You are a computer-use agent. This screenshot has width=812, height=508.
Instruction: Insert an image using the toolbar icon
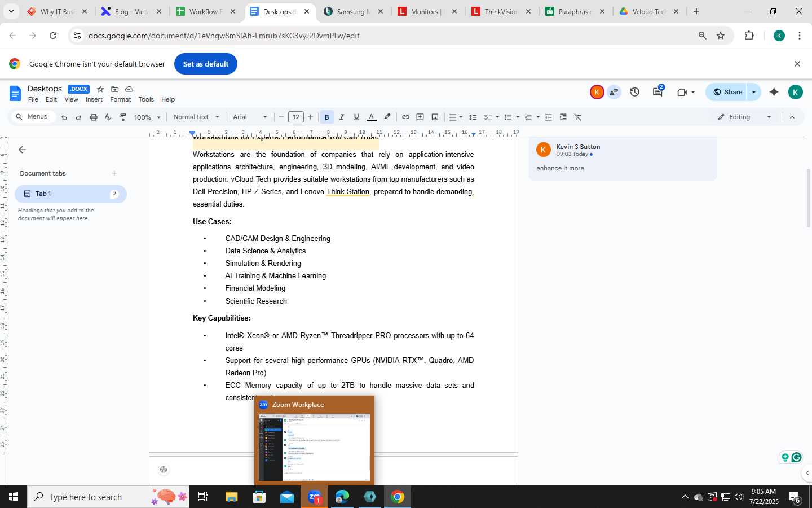point(435,117)
